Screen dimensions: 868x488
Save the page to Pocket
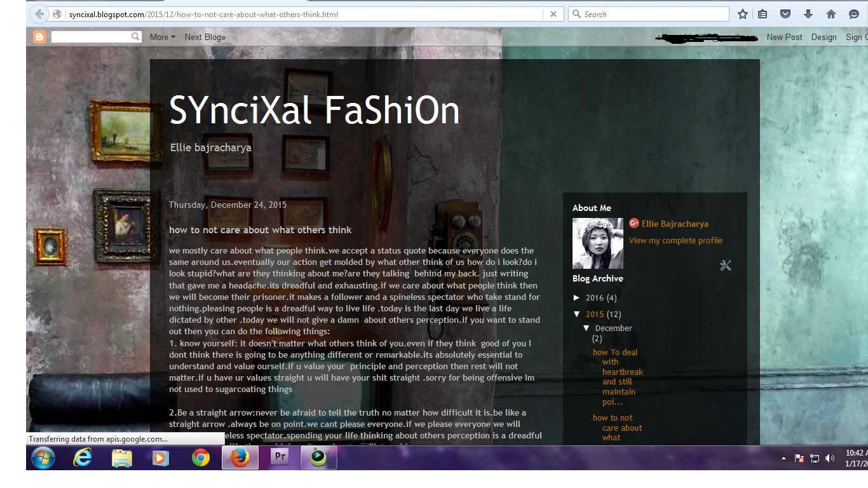[x=785, y=14]
